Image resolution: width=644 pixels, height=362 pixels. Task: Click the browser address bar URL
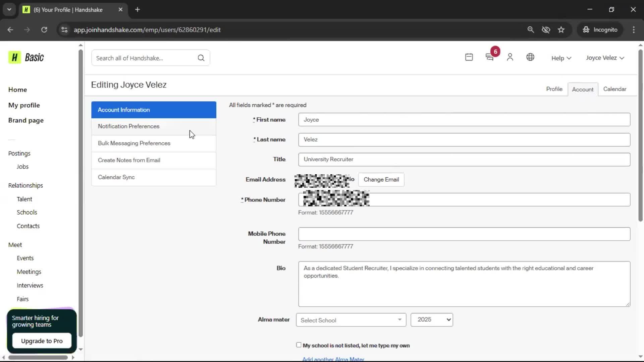click(147, 29)
